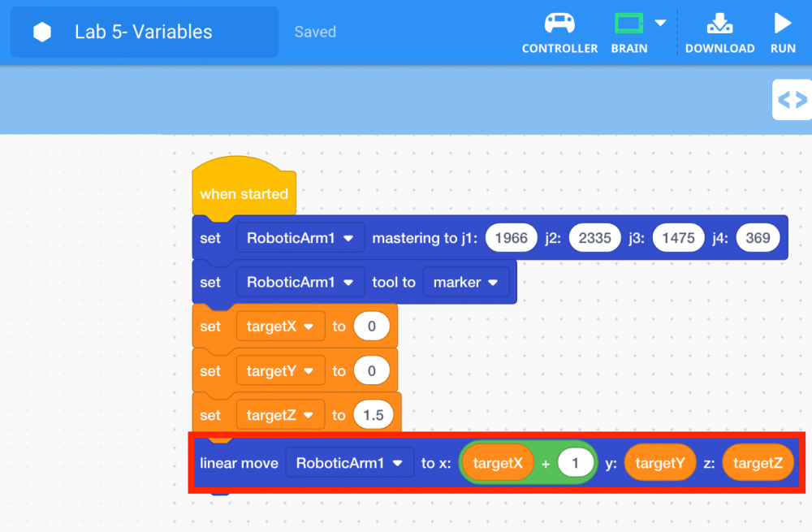The image size is (812, 532).
Task: Click the Brain connection status icon
Action: pyautogui.click(x=628, y=24)
